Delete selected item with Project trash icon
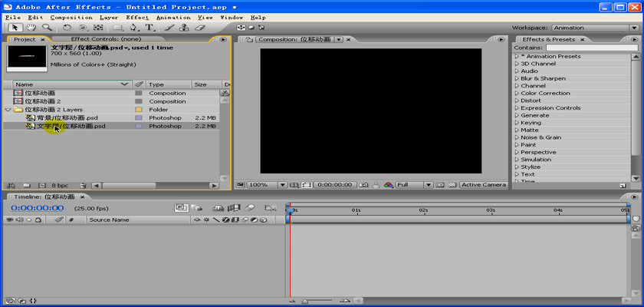 coord(83,186)
